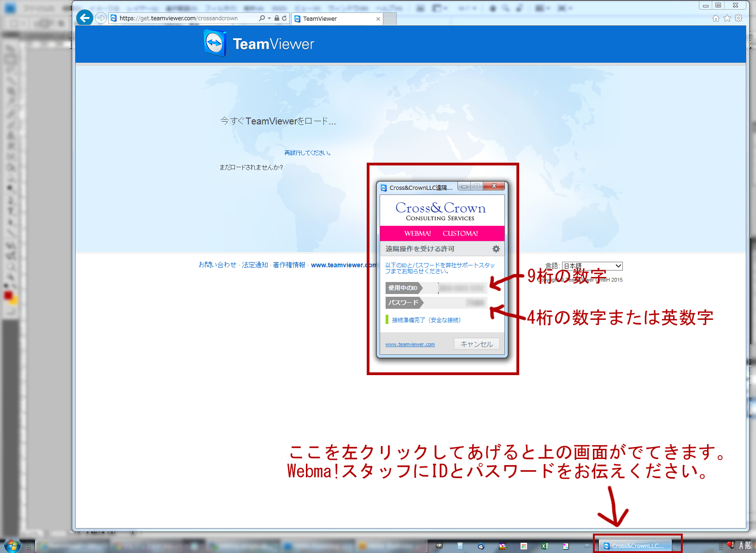Open the Excel taskbar icon
Image resolution: width=756 pixels, height=553 pixels.
coord(545,546)
